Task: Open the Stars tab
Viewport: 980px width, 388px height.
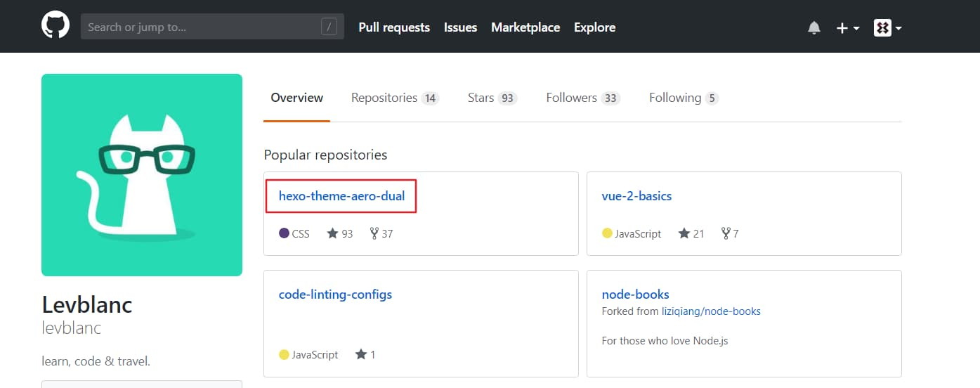Action: [x=492, y=98]
